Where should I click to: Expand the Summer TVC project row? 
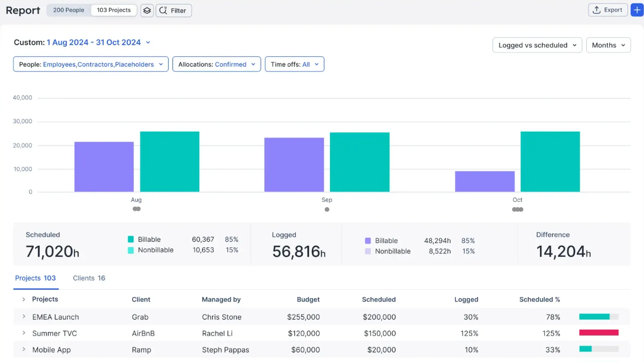tap(23, 333)
